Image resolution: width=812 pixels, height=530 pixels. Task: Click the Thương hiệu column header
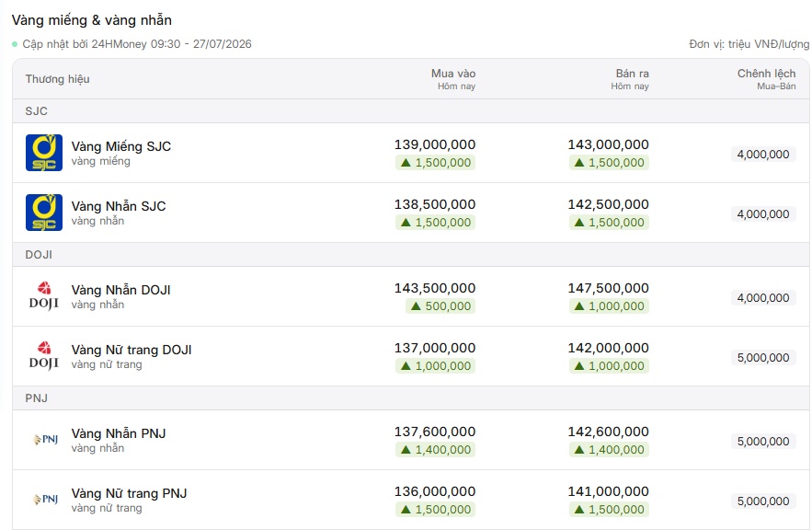pyautogui.click(x=58, y=79)
